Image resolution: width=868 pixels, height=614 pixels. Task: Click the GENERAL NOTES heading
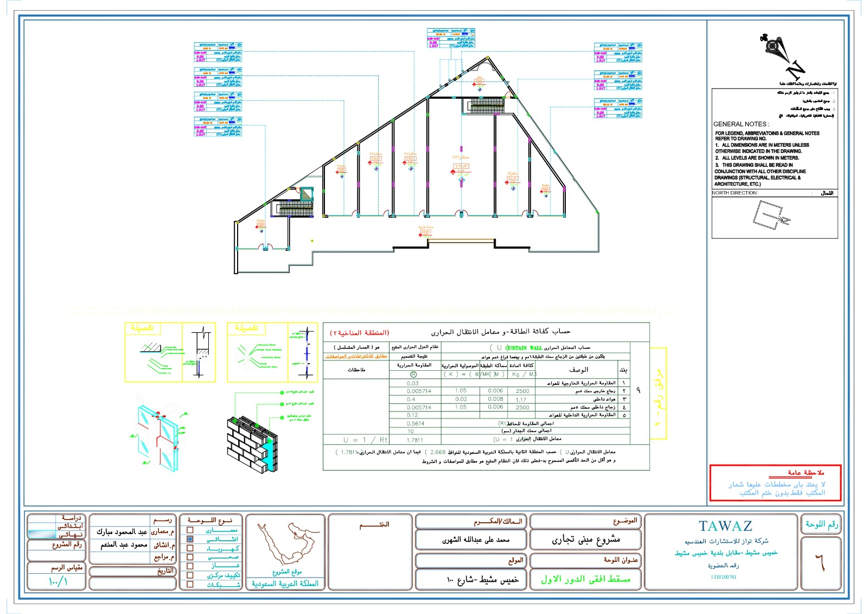coord(741,124)
